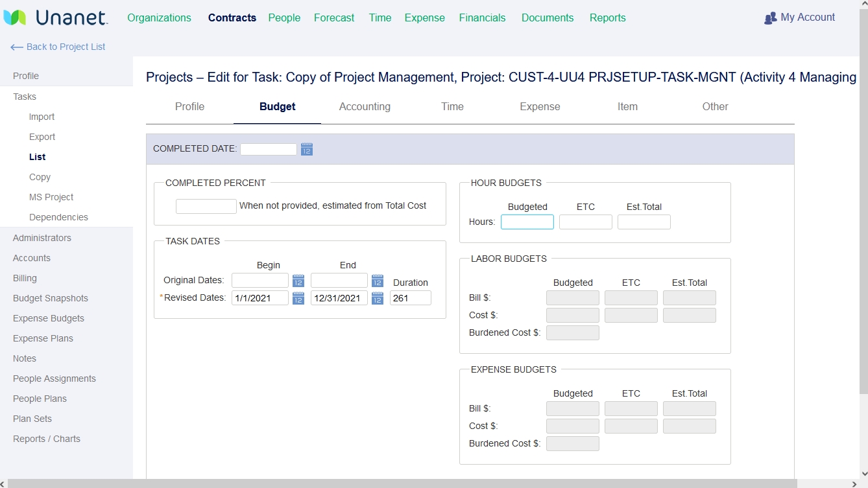This screenshot has width=868, height=488.
Task: Select the Duration field showing 261
Action: 411,298
